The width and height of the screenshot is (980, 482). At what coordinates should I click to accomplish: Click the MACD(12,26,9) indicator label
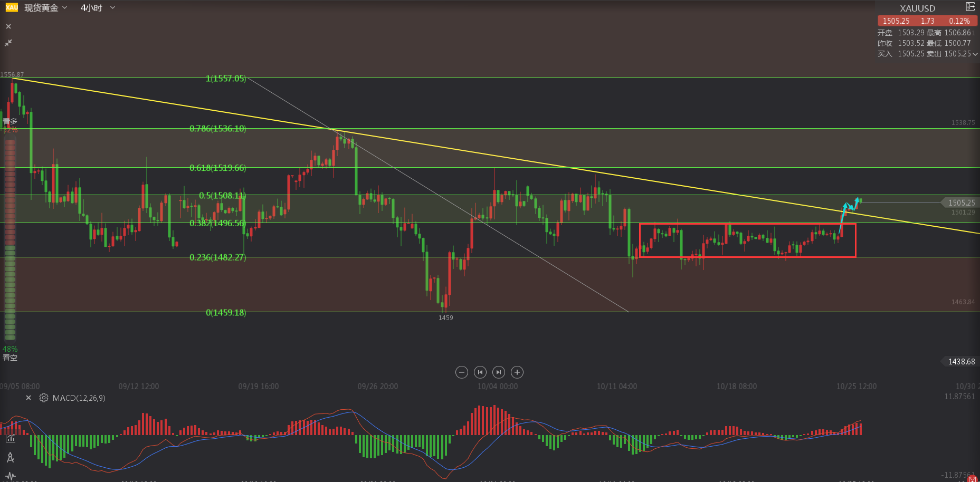tap(79, 398)
